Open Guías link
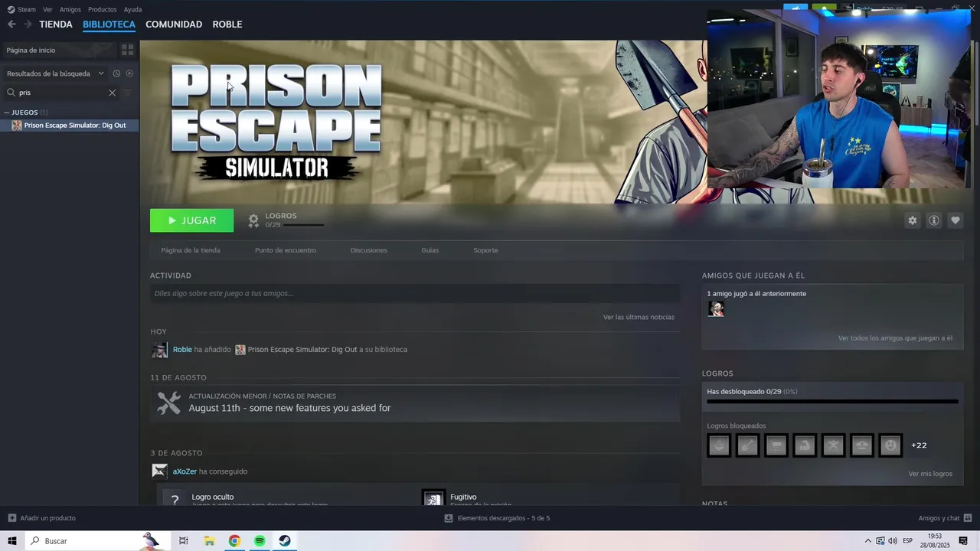This screenshot has width=980, height=551. (430, 250)
